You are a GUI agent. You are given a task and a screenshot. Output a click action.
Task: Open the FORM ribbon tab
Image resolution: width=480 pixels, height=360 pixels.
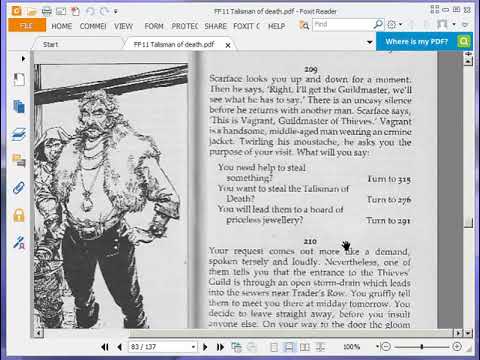[x=154, y=26]
